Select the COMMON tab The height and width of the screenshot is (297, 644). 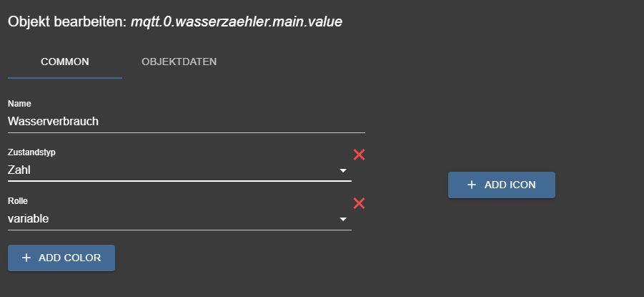click(65, 62)
